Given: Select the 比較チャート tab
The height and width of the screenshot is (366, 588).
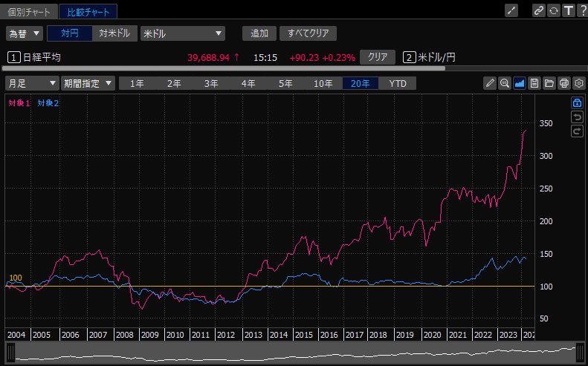Looking at the screenshot, I should click(88, 12).
